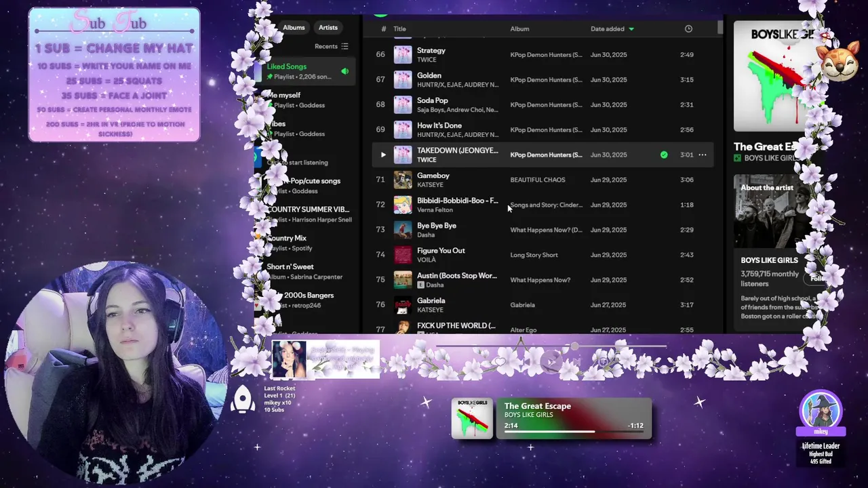868x488 pixels.
Task: Open the Alter Ego album link
Action: [x=524, y=330]
